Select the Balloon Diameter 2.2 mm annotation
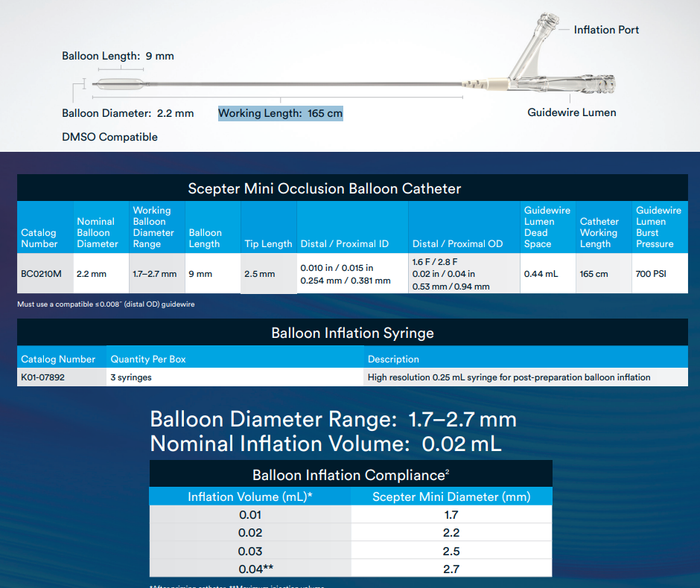Image resolution: width=700 pixels, height=588 pixels. point(127,113)
